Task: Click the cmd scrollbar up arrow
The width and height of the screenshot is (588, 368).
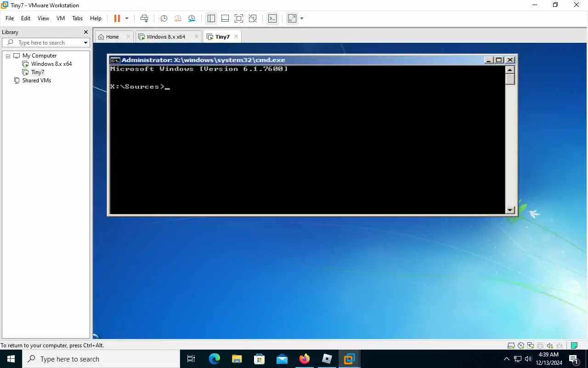Action: (510, 70)
